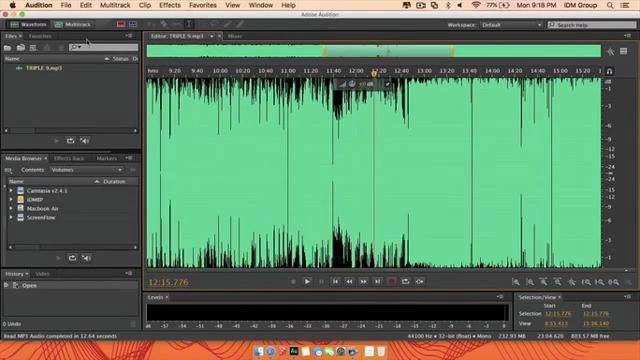Switch to the Markers tab
This screenshot has height=360, width=640.
107,158
